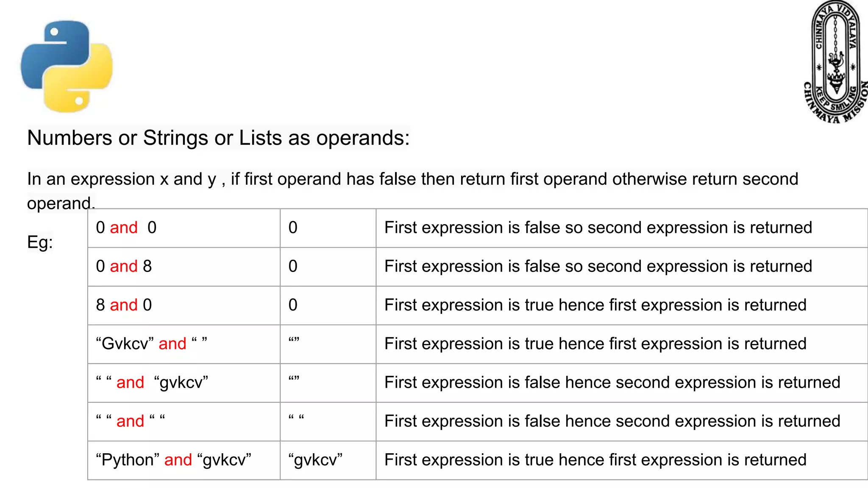Click the '0 and 8' expression cell

184,266
